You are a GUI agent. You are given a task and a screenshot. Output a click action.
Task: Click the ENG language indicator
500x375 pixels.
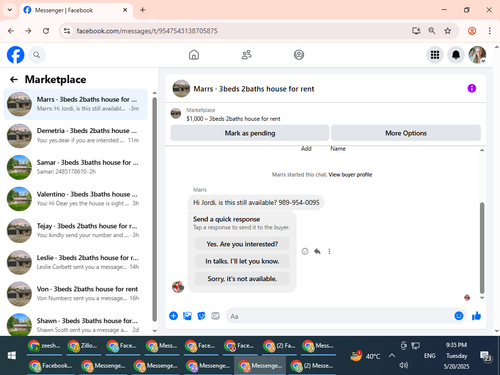pos(430,356)
